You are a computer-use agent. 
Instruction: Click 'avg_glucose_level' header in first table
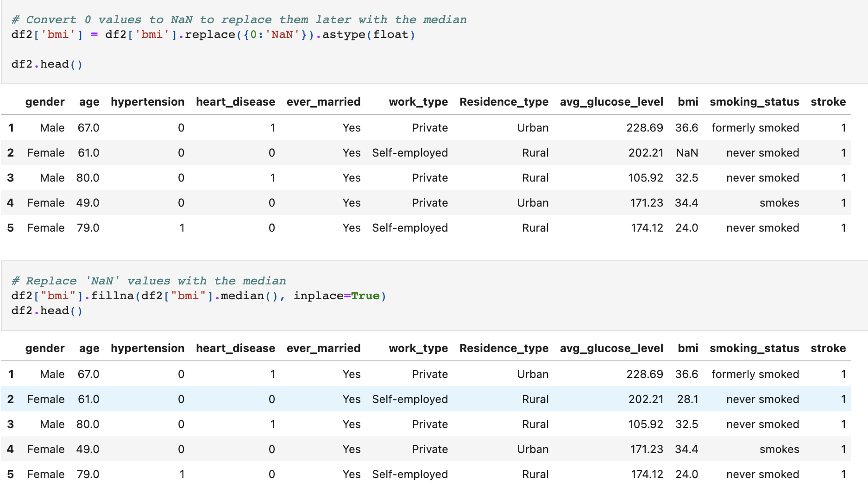pyautogui.click(x=611, y=102)
